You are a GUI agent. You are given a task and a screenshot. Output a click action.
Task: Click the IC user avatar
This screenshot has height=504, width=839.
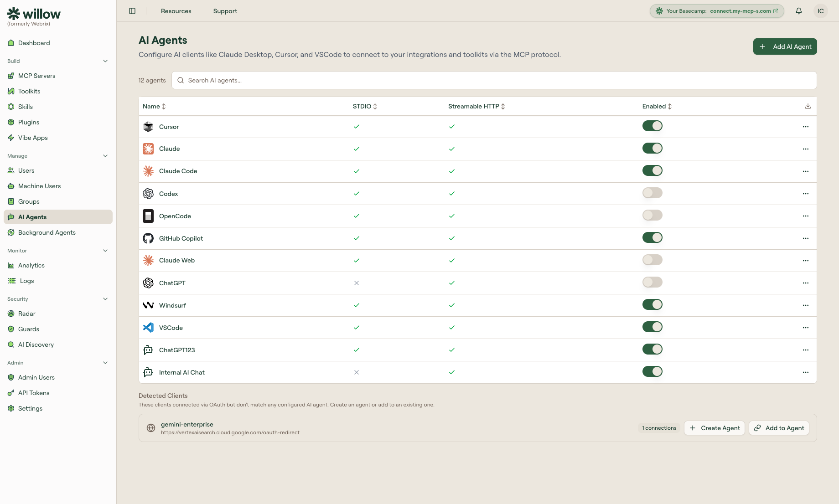tap(821, 11)
